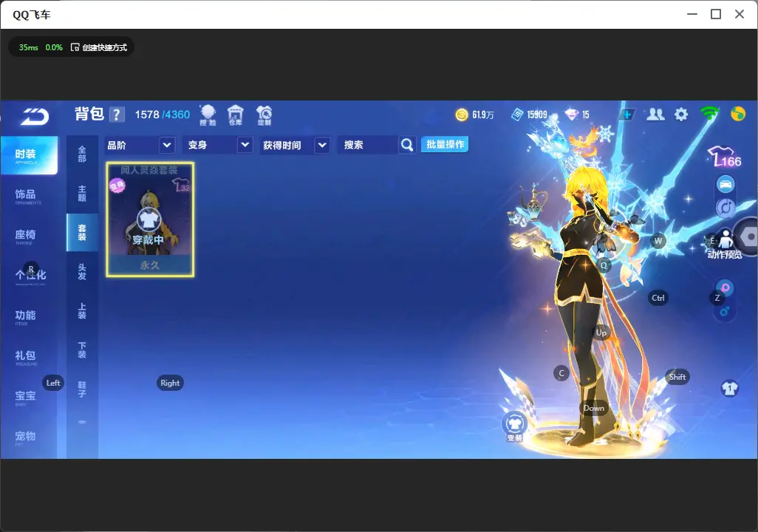Image resolution: width=758 pixels, height=532 pixels.
Task: Click the 搜索 search input field
Action: tap(369, 145)
